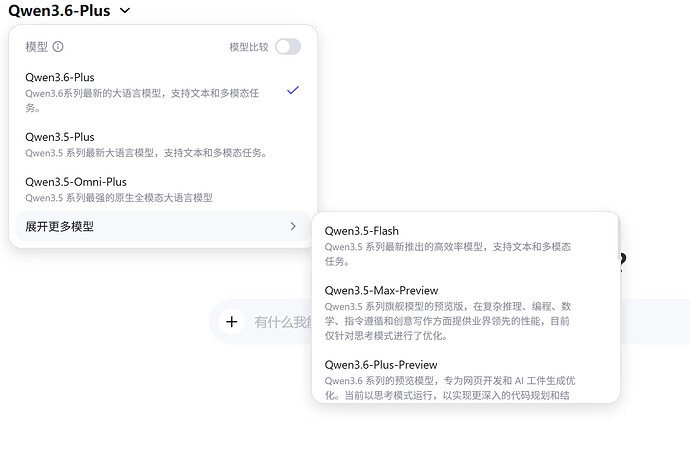Screen dimensions: 690x471
Task: Click the Qwen3.6-Plus title at the top
Action: pos(58,11)
